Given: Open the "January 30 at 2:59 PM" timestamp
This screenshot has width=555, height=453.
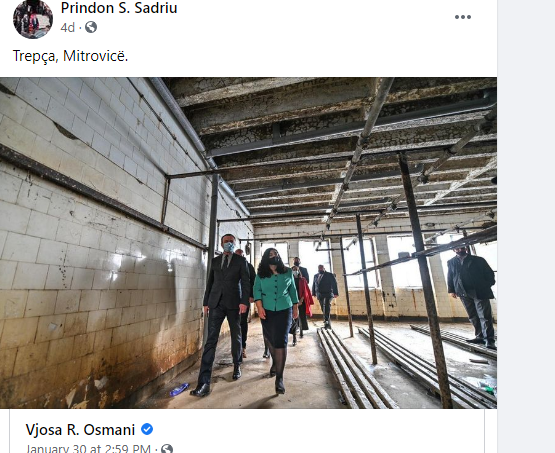Looking at the screenshot, I should 88,448.
